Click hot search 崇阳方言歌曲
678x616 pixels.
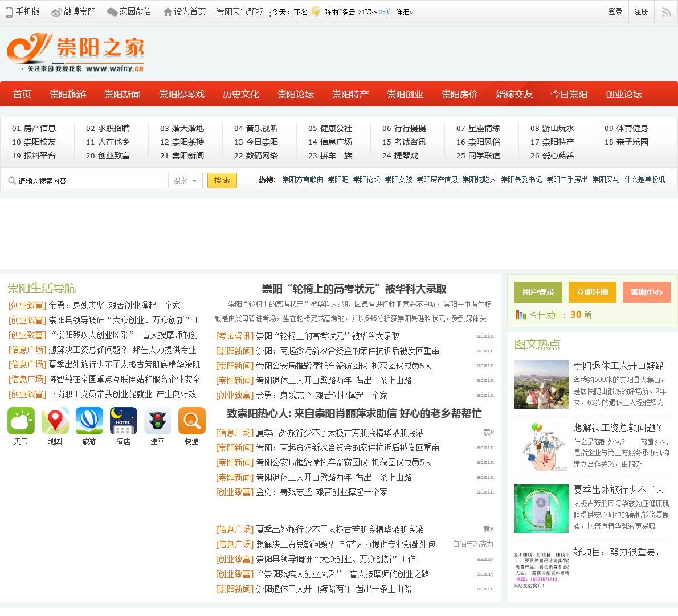click(x=303, y=180)
